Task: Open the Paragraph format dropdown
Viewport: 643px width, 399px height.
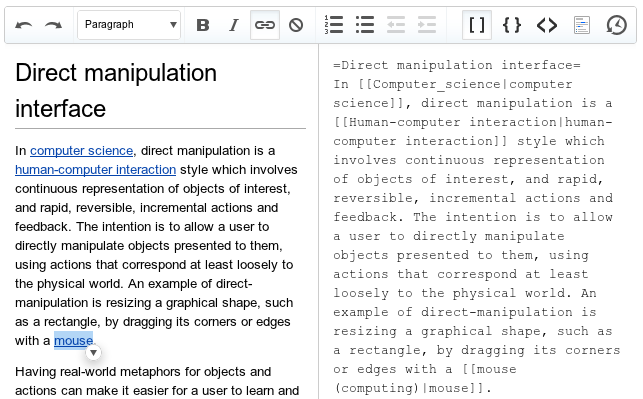Action: pos(129,25)
